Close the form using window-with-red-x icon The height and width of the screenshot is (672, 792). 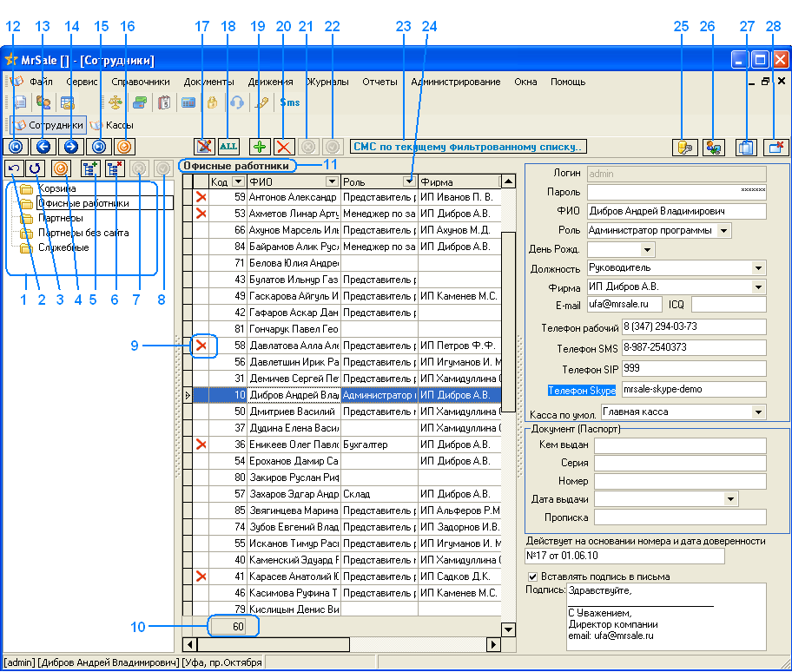[776, 148]
